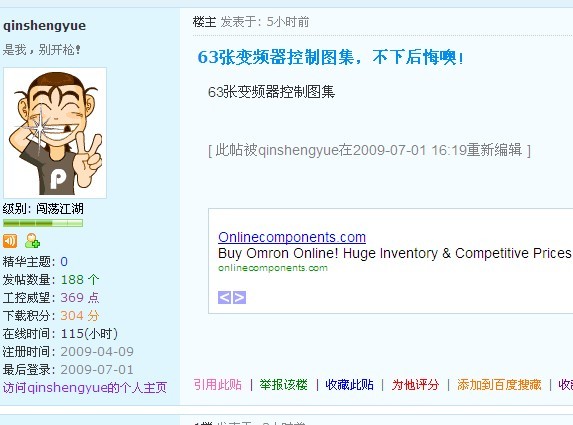Click the green add-friend icon

pyautogui.click(x=32, y=240)
